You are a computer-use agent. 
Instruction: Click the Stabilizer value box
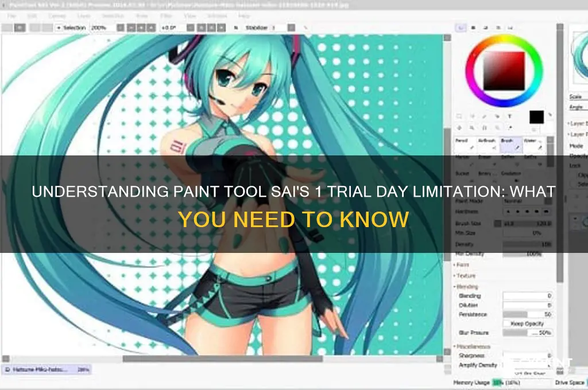point(278,28)
